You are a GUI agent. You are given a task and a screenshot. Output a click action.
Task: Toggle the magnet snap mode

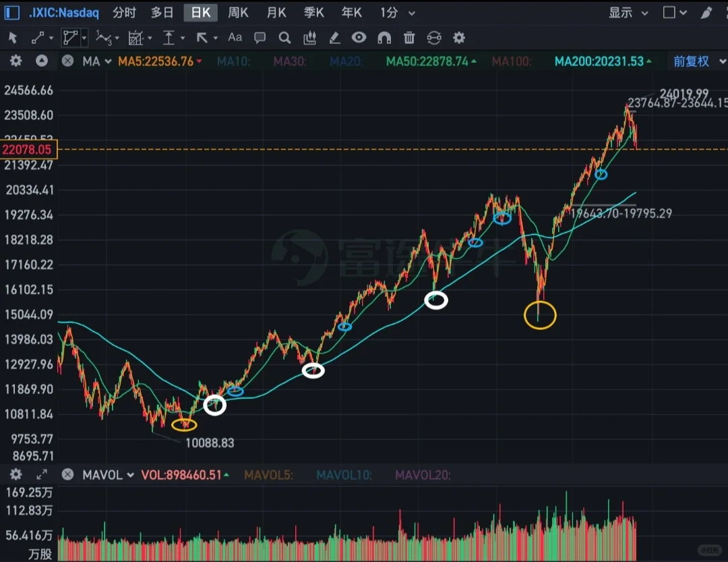coord(384,38)
